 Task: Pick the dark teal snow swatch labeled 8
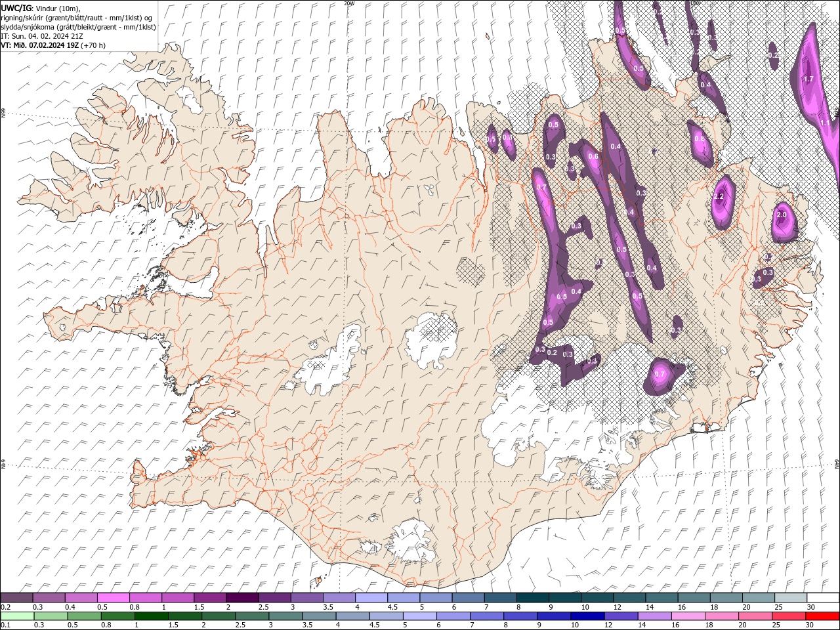coord(533,598)
